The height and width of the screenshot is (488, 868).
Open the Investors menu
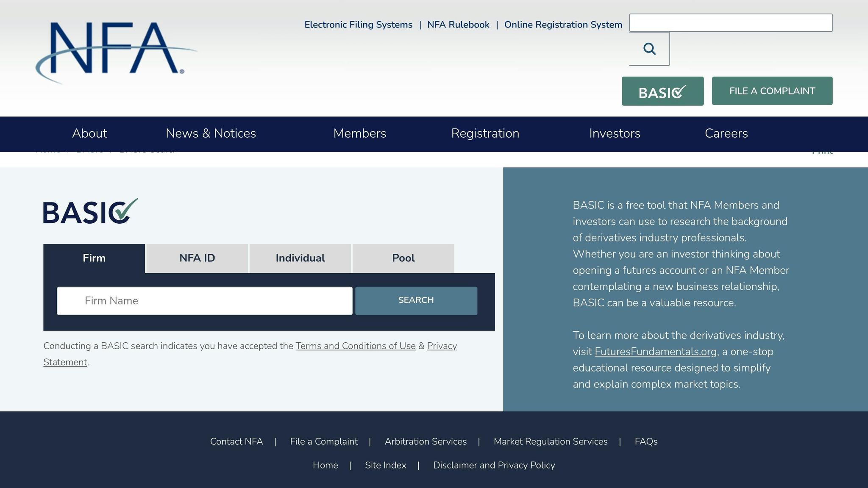(615, 133)
